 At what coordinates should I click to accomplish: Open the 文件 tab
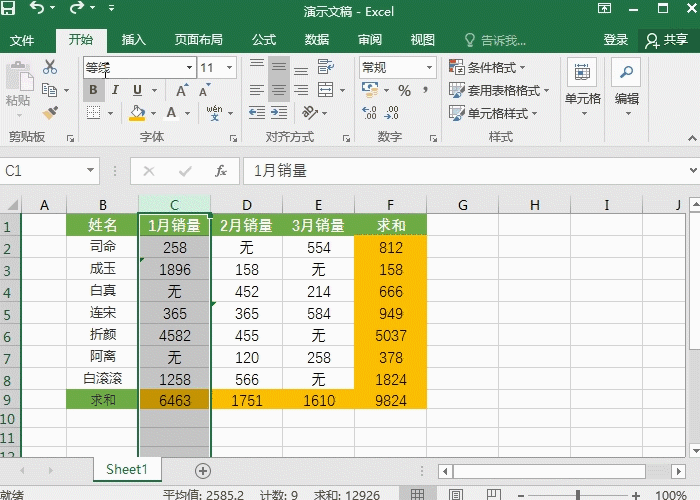[22, 40]
